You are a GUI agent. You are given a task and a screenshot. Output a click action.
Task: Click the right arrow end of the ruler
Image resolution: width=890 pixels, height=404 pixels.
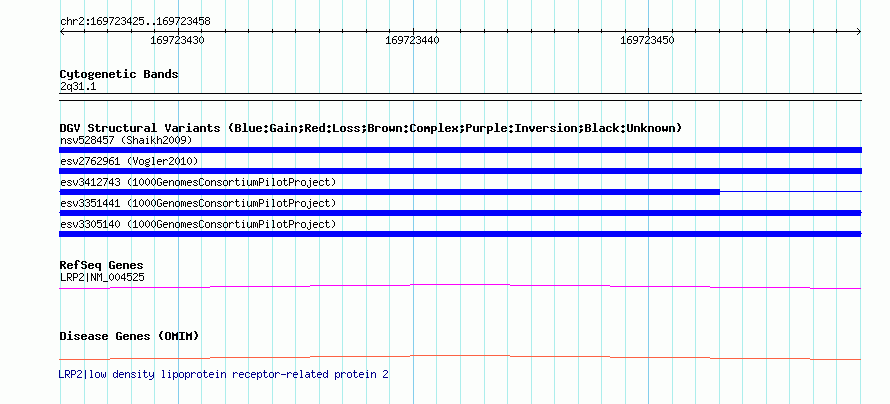coord(859,31)
